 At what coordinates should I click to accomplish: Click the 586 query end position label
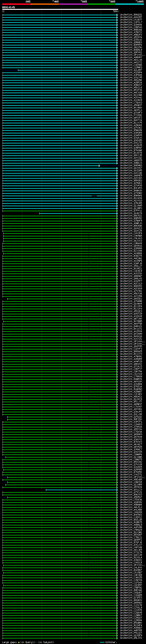[115, 11]
